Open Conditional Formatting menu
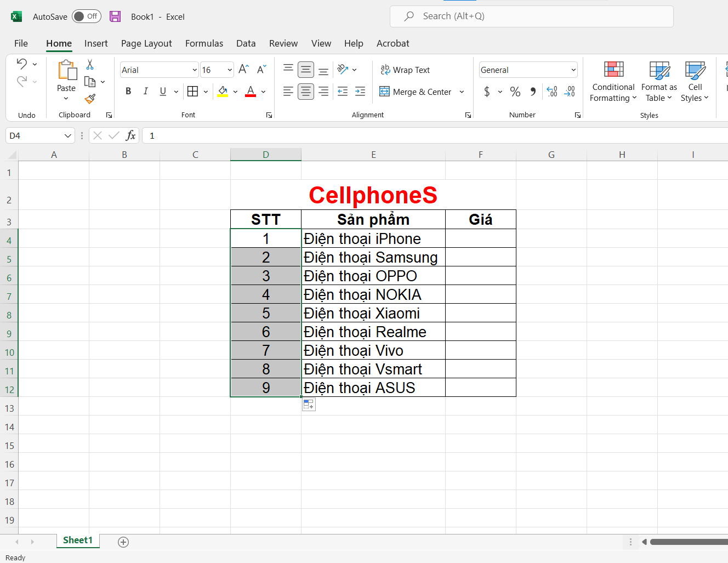 [x=613, y=81]
